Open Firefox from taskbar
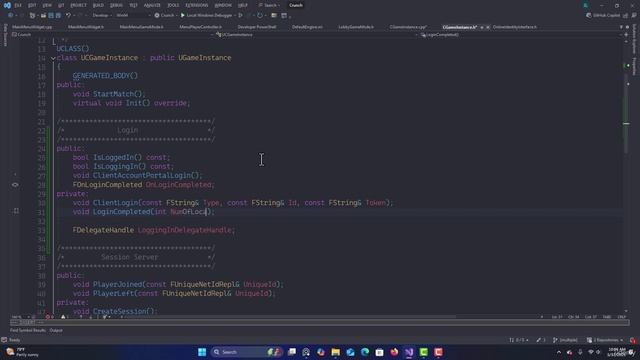This screenshot has height=360, width=640. pos(394,352)
